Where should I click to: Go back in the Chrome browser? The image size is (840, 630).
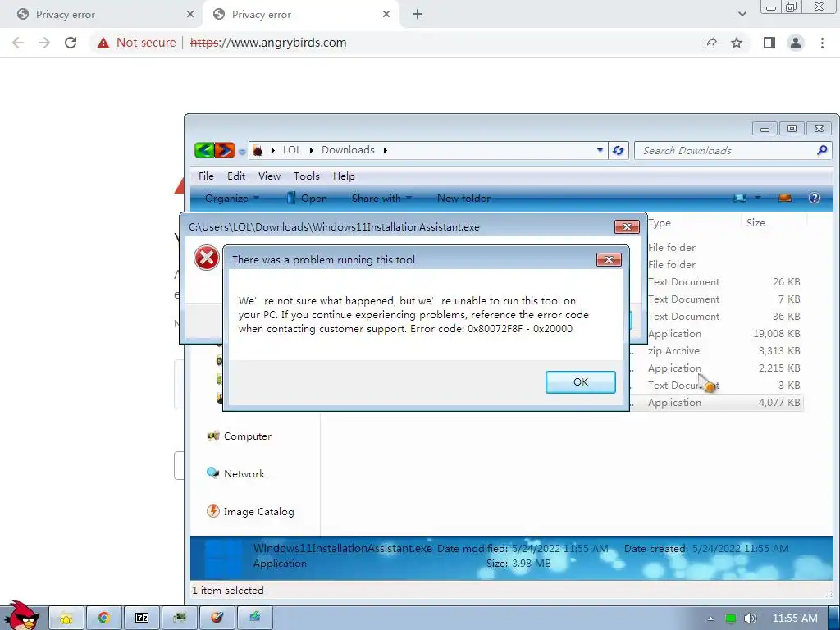(x=18, y=43)
